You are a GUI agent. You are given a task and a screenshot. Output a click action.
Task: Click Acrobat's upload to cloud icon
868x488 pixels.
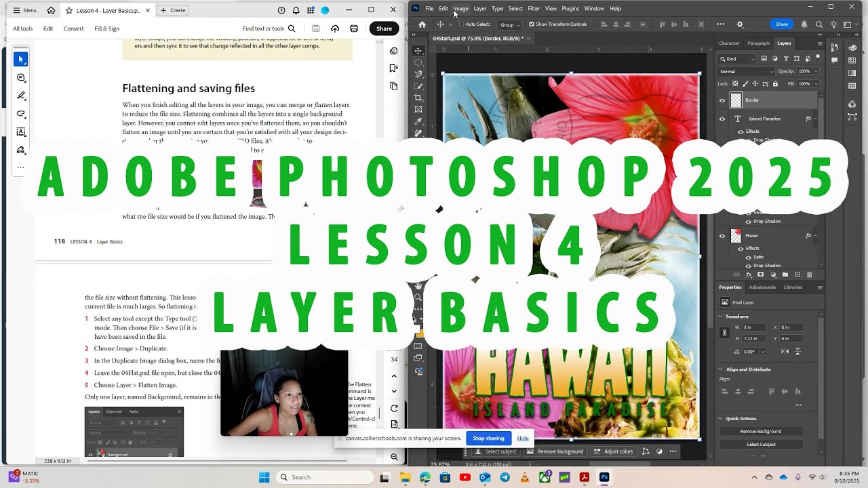point(335,28)
